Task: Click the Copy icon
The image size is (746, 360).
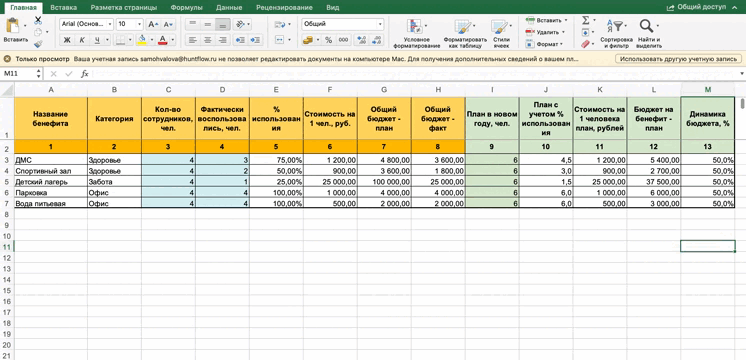Action: coord(38,32)
